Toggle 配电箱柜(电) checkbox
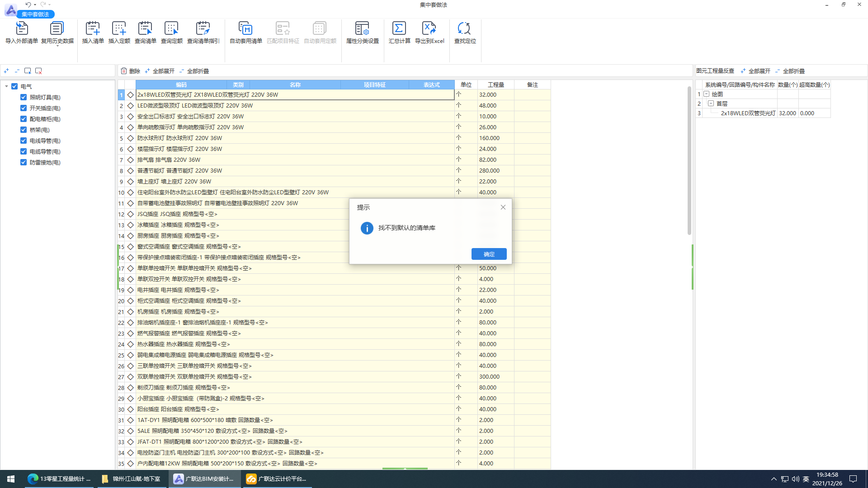The height and width of the screenshot is (488, 868). [x=24, y=119]
